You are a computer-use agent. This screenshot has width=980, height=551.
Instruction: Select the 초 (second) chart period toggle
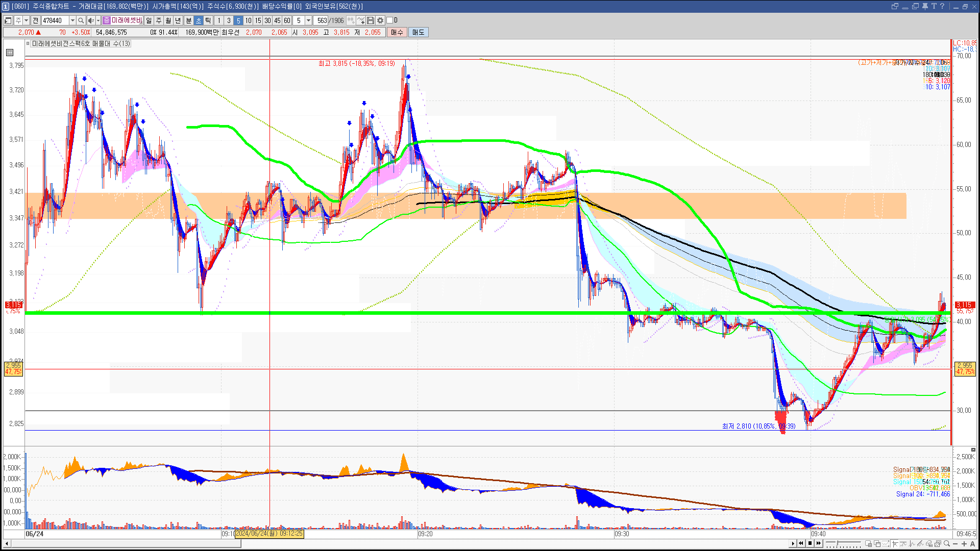click(x=199, y=20)
